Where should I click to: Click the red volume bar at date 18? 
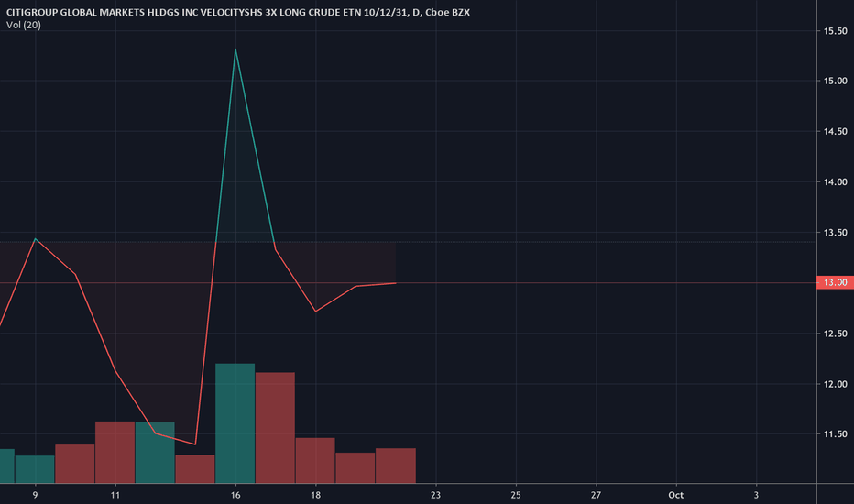pos(315,460)
